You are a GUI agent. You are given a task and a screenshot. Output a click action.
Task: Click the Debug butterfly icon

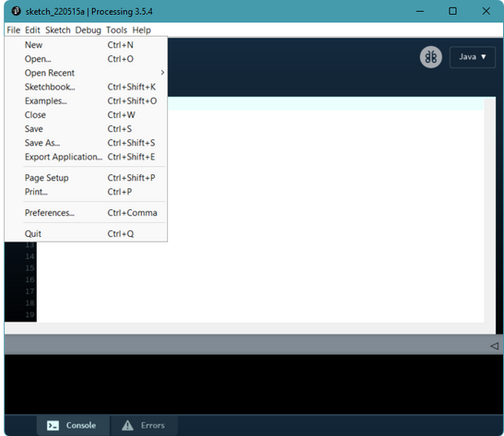coord(430,57)
